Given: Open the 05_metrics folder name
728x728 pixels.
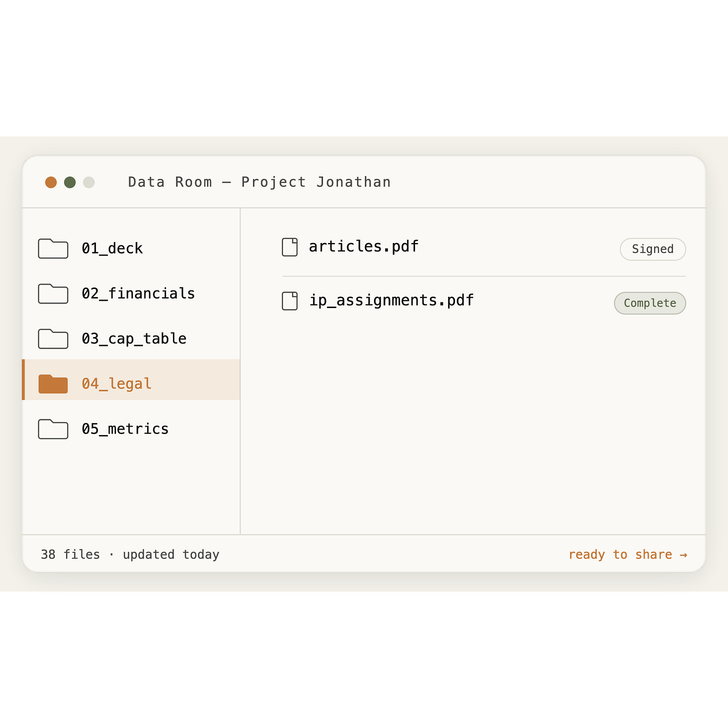Looking at the screenshot, I should [125, 429].
